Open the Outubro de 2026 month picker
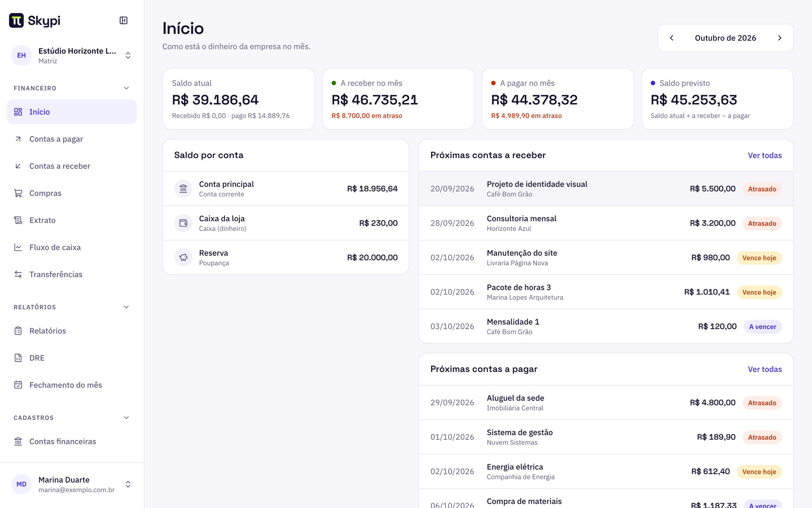812x508 pixels. click(726, 38)
